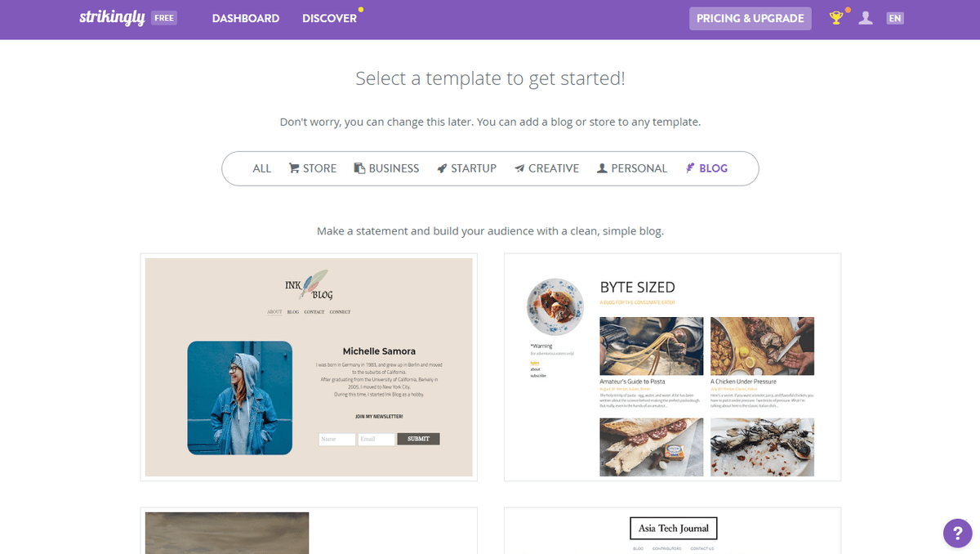Click the strikingly logo

coord(112,17)
